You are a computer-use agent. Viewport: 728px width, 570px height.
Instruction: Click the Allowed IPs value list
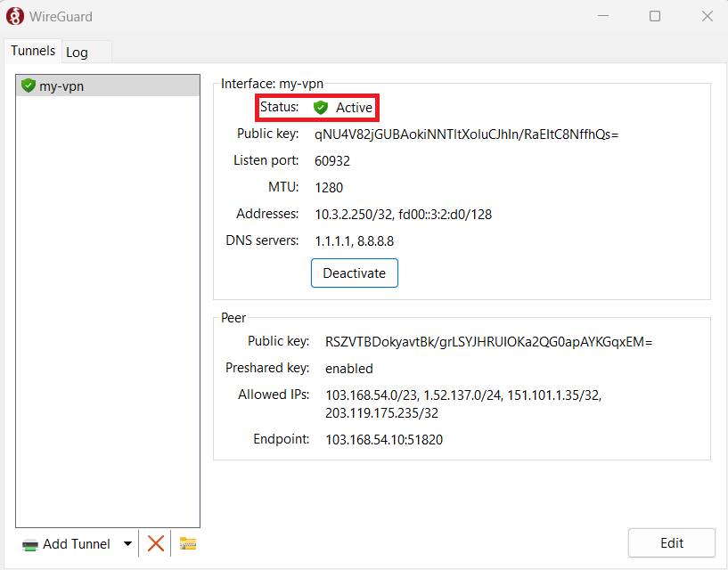pos(463,403)
